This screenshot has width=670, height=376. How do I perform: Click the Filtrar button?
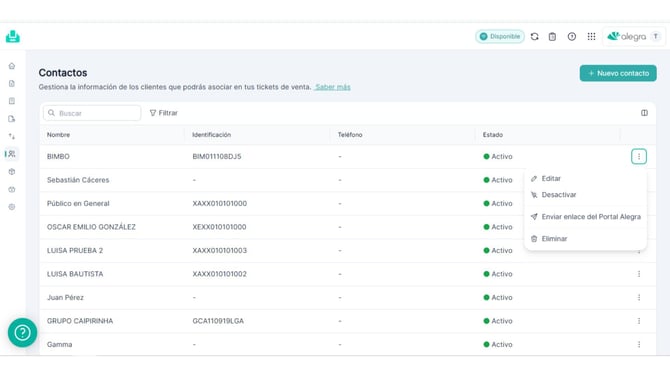(164, 113)
